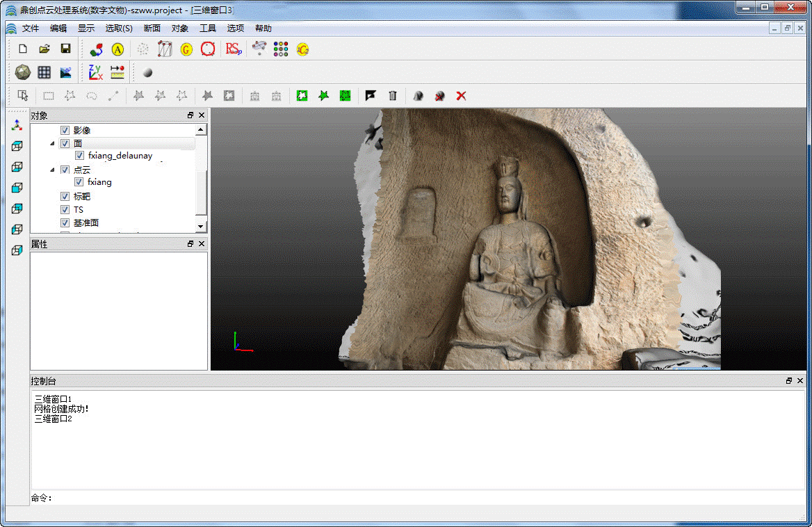Click the trash can delete icon
Image resolution: width=812 pixels, height=527 pixels.
(393, 96)
